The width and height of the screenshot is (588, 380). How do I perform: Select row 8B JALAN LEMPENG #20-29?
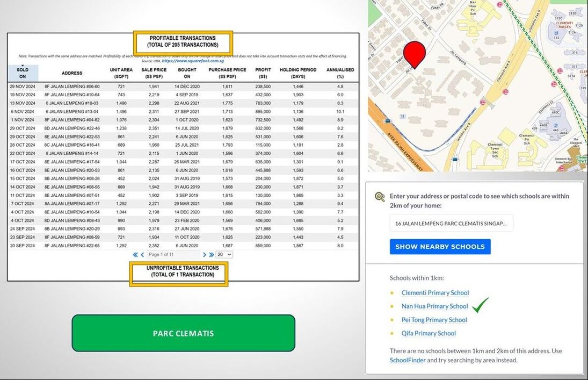[183, 228]
